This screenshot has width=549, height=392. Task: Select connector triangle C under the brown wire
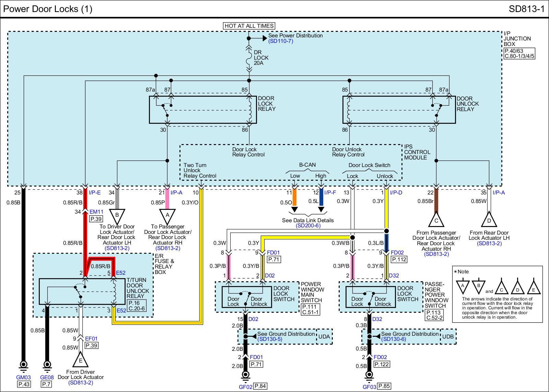[436, 219]
